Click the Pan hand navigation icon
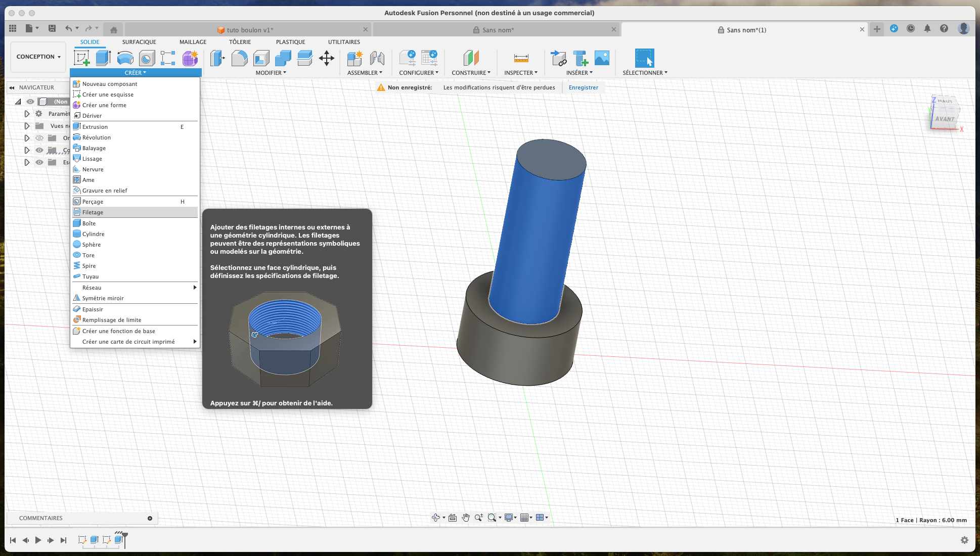This screenshot has width=980, height=556. 466,518
